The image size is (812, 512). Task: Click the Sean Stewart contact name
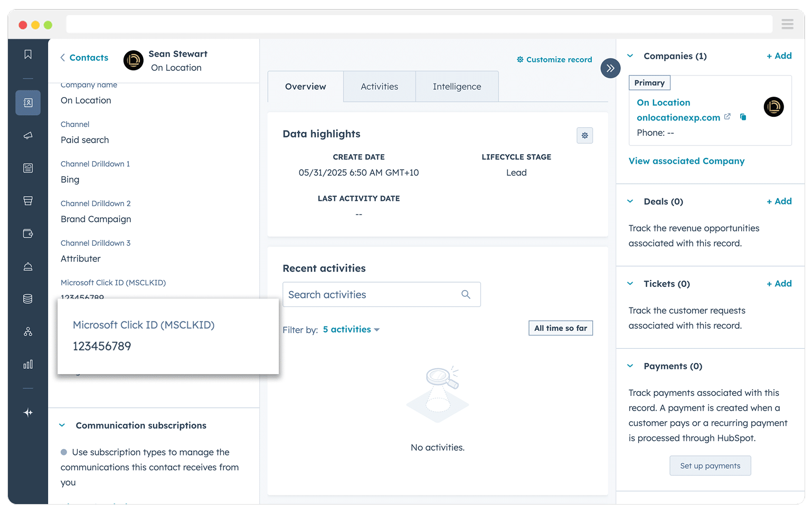pyautogui.click(x=178, y=54)
